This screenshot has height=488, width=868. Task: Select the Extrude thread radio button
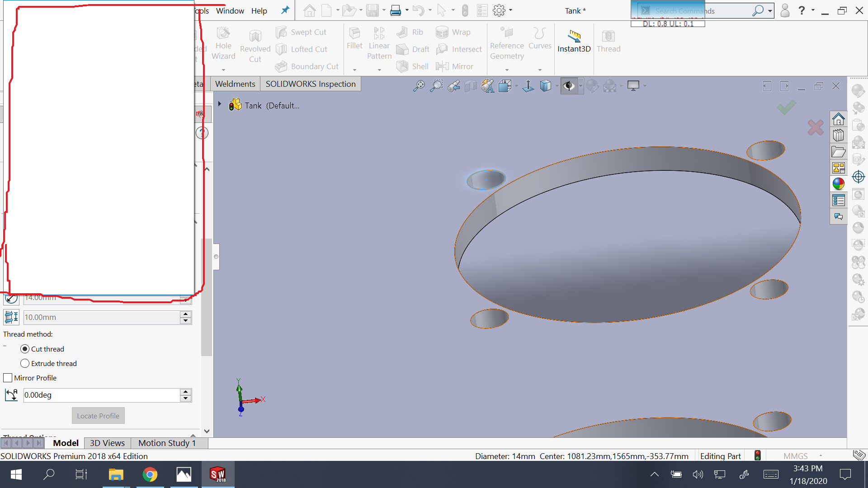[x=25, y=363]
